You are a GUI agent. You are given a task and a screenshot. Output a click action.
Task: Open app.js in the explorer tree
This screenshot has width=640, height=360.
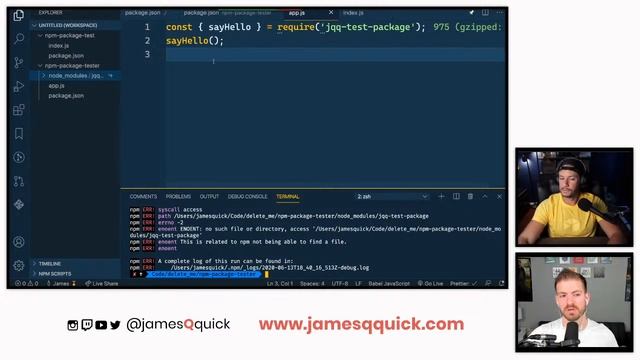coord(56,86)
